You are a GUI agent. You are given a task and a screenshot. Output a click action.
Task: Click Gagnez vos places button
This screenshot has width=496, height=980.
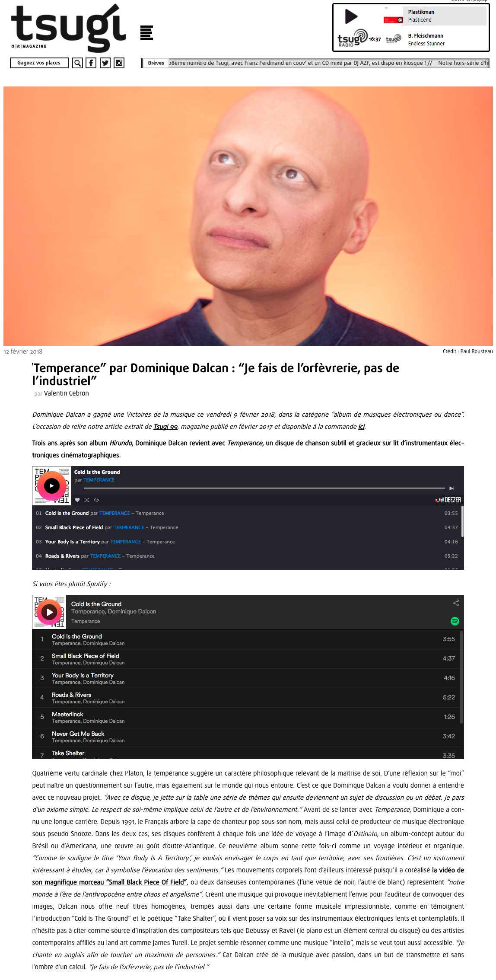point(39,63)
